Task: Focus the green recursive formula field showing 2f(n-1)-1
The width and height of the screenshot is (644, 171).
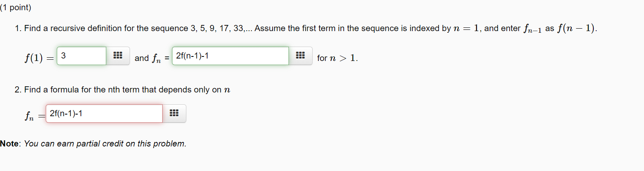Action: (230, 56)
